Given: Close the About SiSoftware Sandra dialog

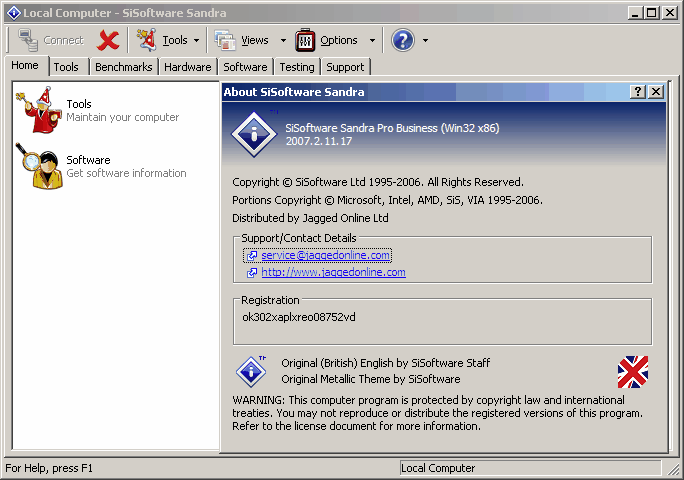Looking at the screenshot, I should (x=656, y=92).
